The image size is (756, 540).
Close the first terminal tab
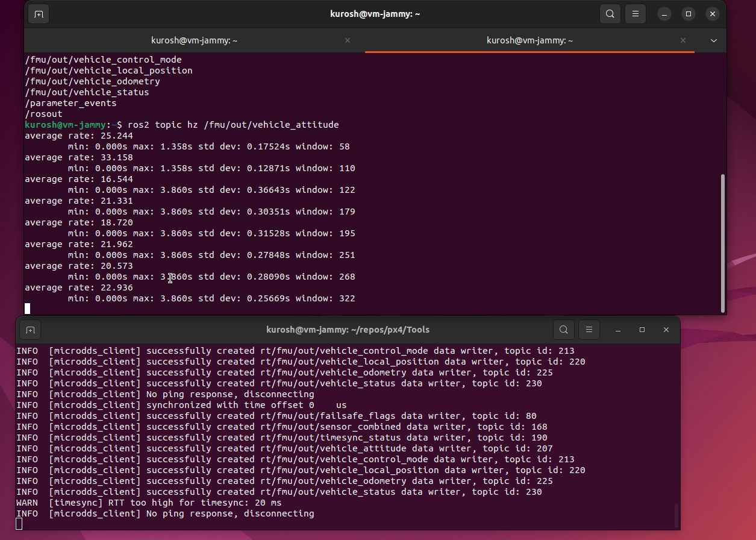pyautogui.click(x=348, y=40)
